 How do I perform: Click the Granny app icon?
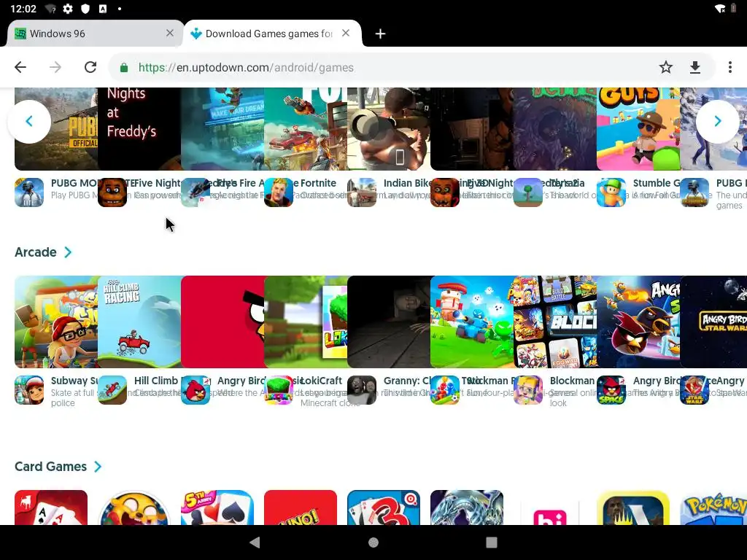point(362,390)
